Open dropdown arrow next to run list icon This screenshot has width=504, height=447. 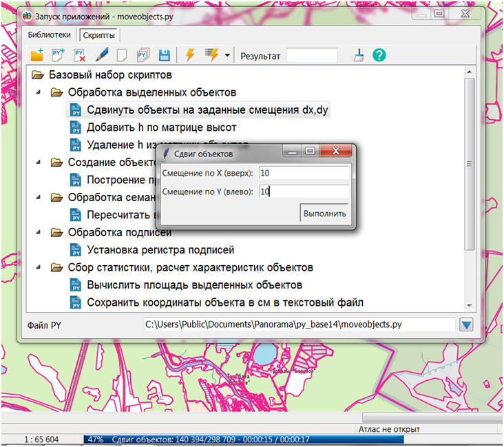[x=228, y=55]
